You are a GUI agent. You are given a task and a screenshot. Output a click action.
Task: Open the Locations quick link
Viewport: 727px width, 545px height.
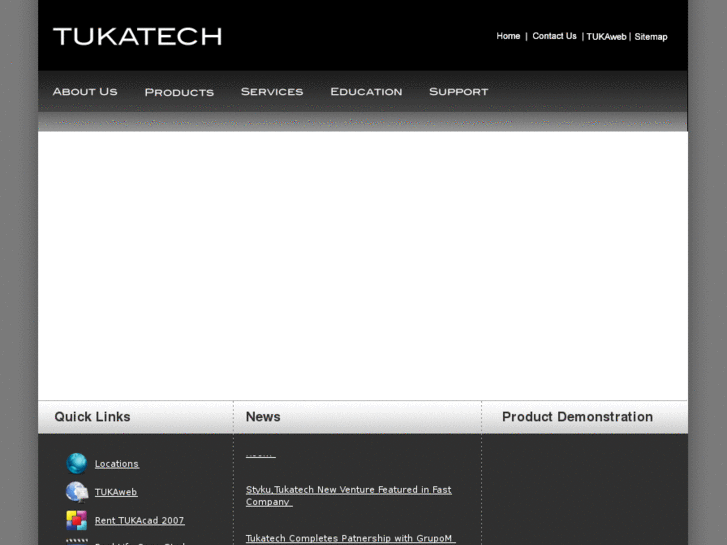tap(117, 464)
